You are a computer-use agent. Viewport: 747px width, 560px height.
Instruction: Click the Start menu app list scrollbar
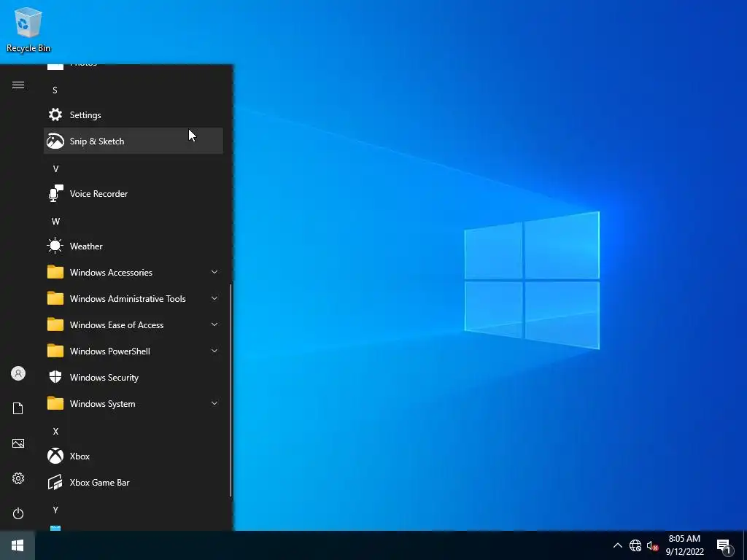(x=231, y=391)
